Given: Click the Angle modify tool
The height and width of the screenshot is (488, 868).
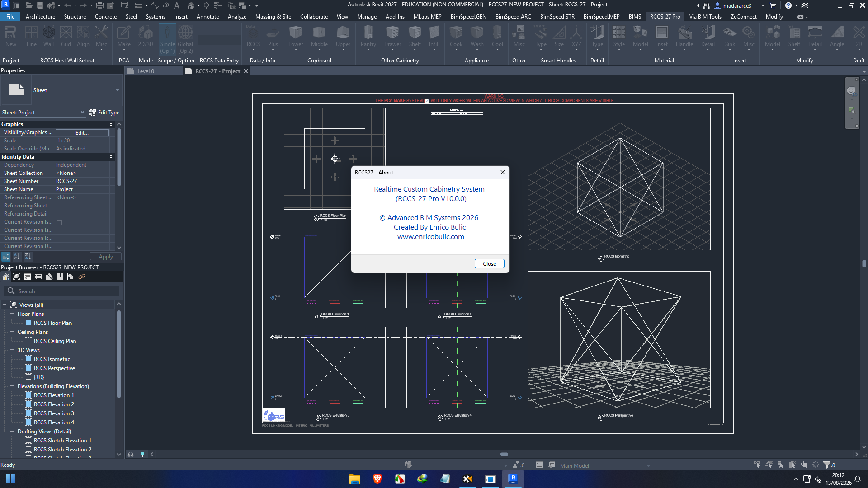Looking at the screenshot, I should [837, 37].
